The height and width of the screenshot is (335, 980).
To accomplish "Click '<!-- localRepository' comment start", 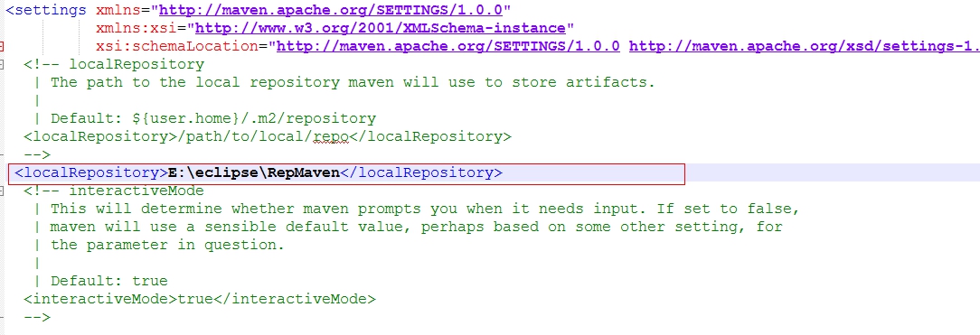I will click(x=115, y=64).
